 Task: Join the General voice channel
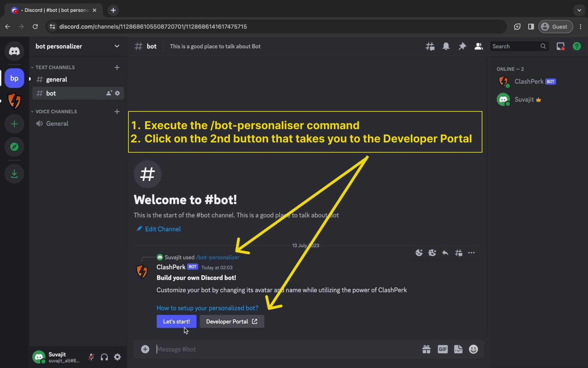(x=57, y=124)
